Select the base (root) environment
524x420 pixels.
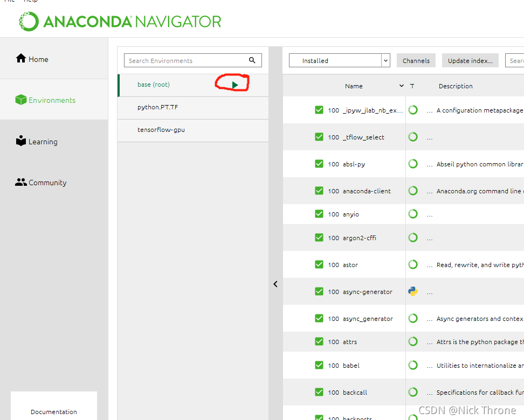[x=193, y=85]
